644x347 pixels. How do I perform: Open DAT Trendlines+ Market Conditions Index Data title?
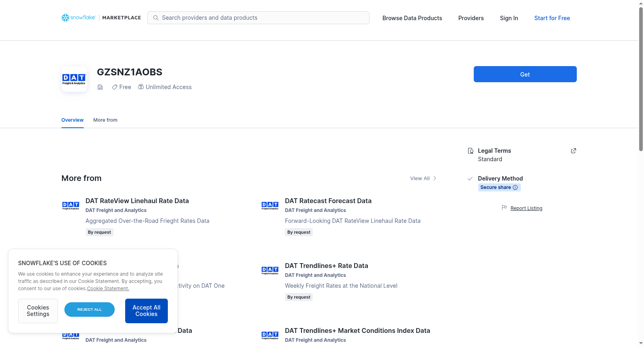357,330
